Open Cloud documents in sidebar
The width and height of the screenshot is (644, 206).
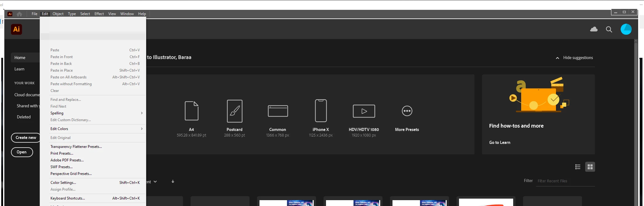click(x=27, y=95)
